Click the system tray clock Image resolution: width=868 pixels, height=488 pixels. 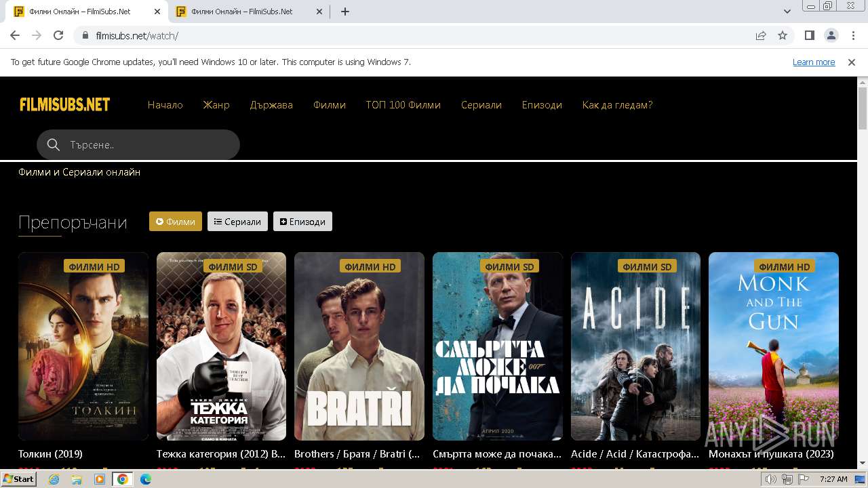(x=833, y=479)
